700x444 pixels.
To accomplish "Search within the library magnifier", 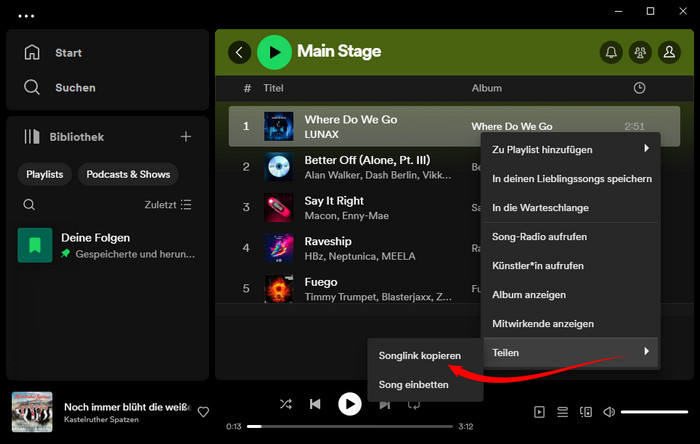I will coord(29,205).
